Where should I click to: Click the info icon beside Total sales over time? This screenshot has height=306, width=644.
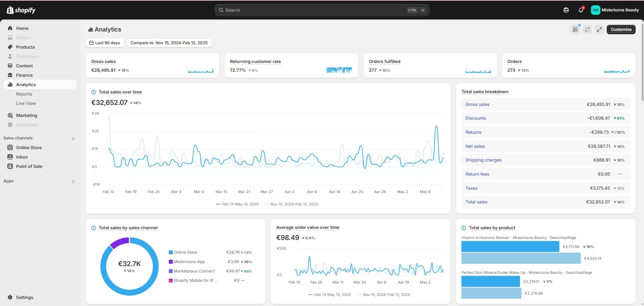pyautogui.click(x=94, y=92)
